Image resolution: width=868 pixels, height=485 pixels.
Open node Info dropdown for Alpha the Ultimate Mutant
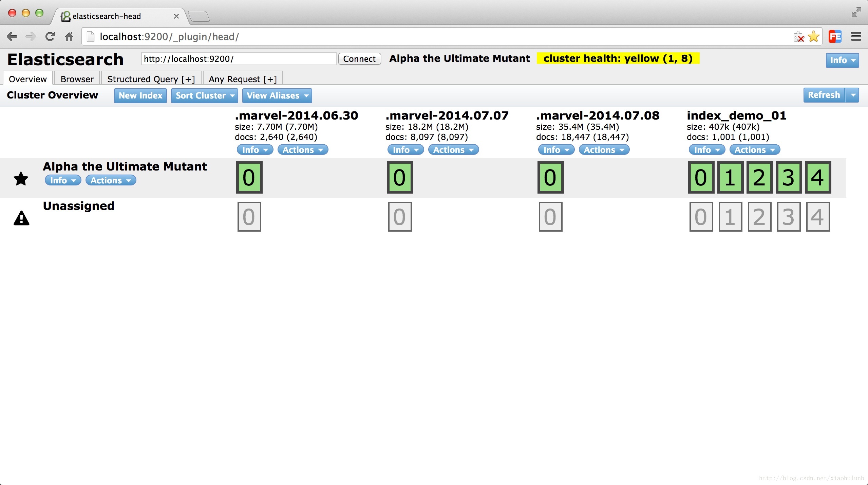coord(63,180)
